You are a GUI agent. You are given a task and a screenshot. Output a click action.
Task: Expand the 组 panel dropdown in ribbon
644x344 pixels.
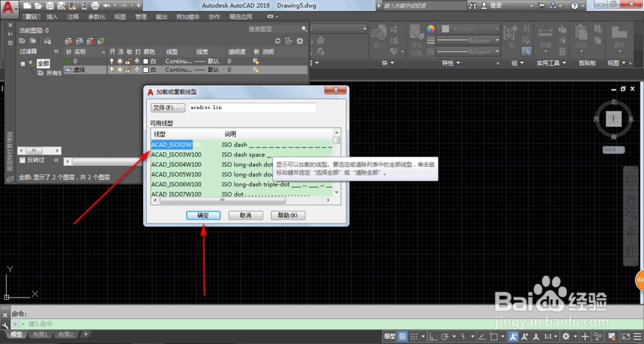pos(518,63)
